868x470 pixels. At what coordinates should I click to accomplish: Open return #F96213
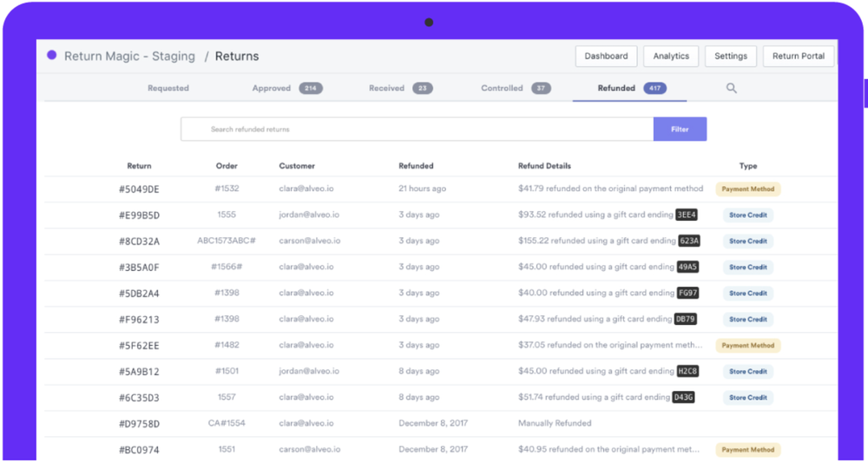pyautogui.click(x=139, y=319)
